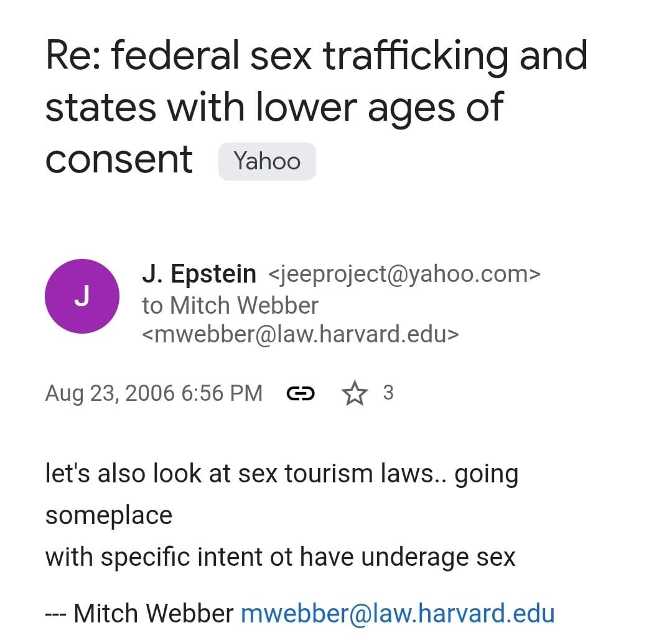Click the Aug 23, 2006 date
The image size is (672, 638).
point(109,393)
